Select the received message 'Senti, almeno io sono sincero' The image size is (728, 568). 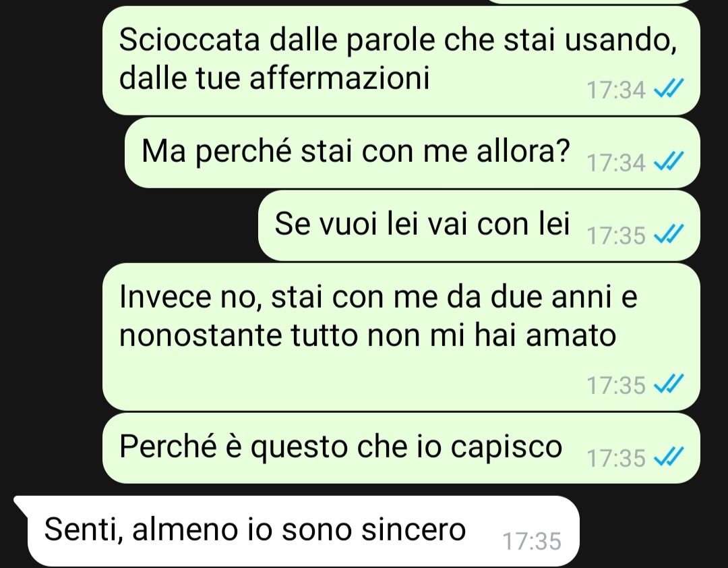[297, 531]
